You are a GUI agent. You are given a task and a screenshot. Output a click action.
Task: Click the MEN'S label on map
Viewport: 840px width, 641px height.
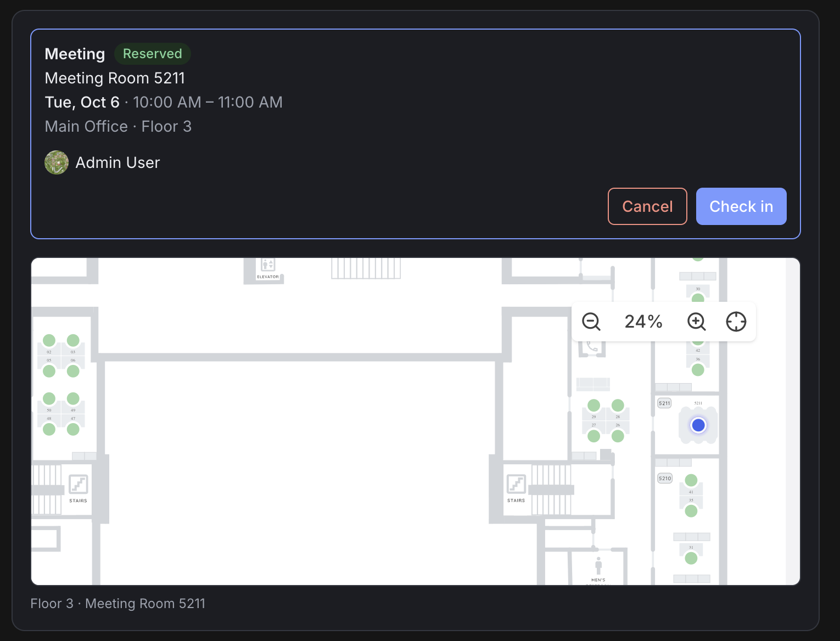pyautogui.click(x=598, y=580)
